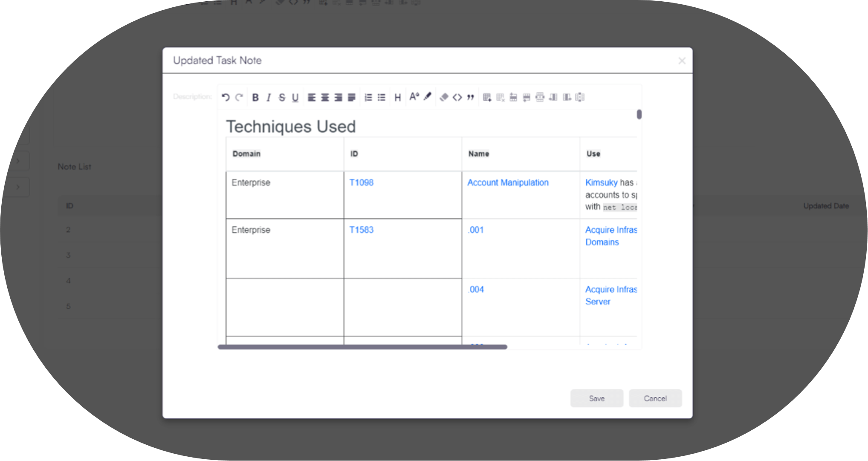This screenshot has height=461, width=868.
Task: Insert a table column to the right
Action: coord(567,97)
